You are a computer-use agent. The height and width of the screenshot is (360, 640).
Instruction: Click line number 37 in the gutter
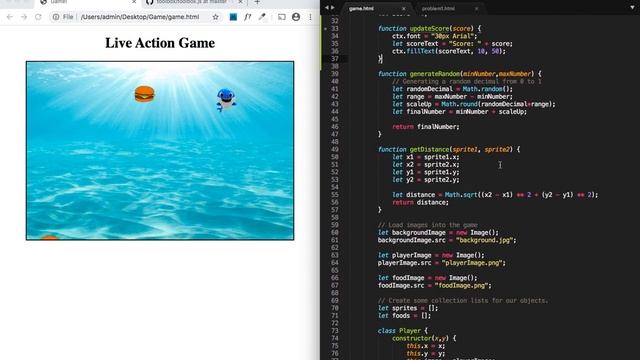[x=335, y=59]
